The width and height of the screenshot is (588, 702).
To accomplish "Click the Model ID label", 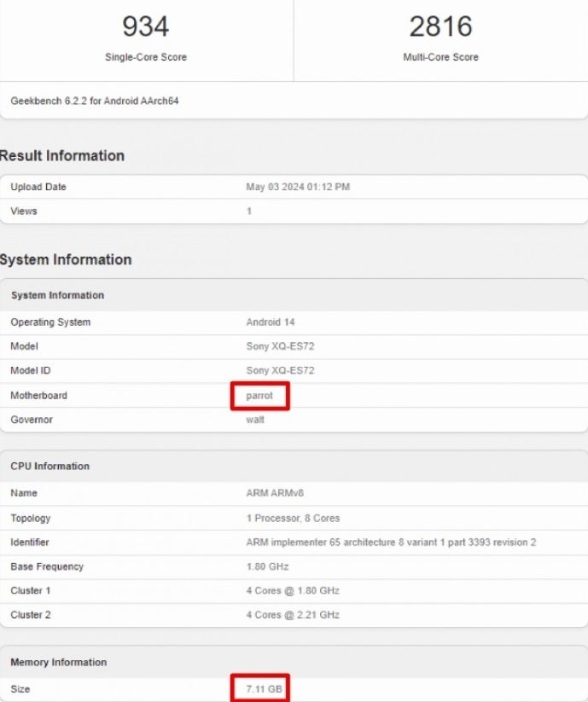I will tap(31, 371).
